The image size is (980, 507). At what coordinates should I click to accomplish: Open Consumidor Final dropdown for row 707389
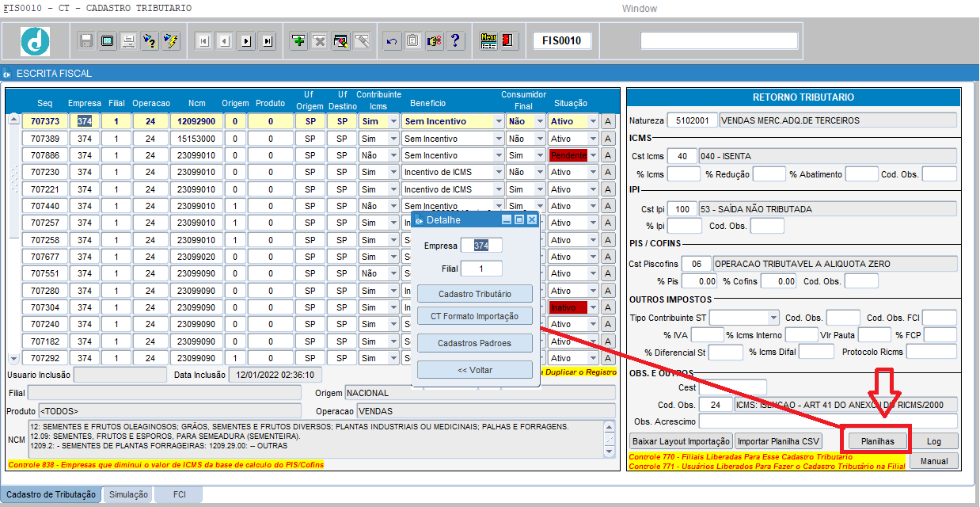[540, 139]
